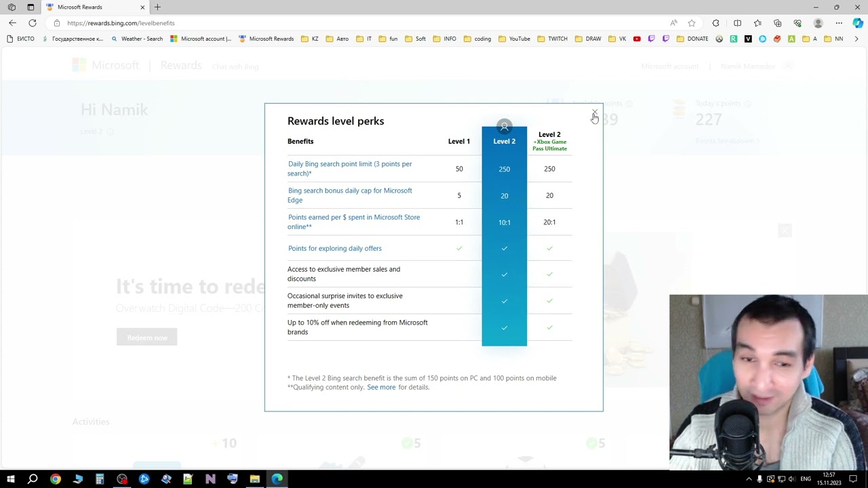Image resolution: width=868 pixels, height=488 pixels.
Task: Expand the DONATE bookmarks folder
Action: coord(692,39)
